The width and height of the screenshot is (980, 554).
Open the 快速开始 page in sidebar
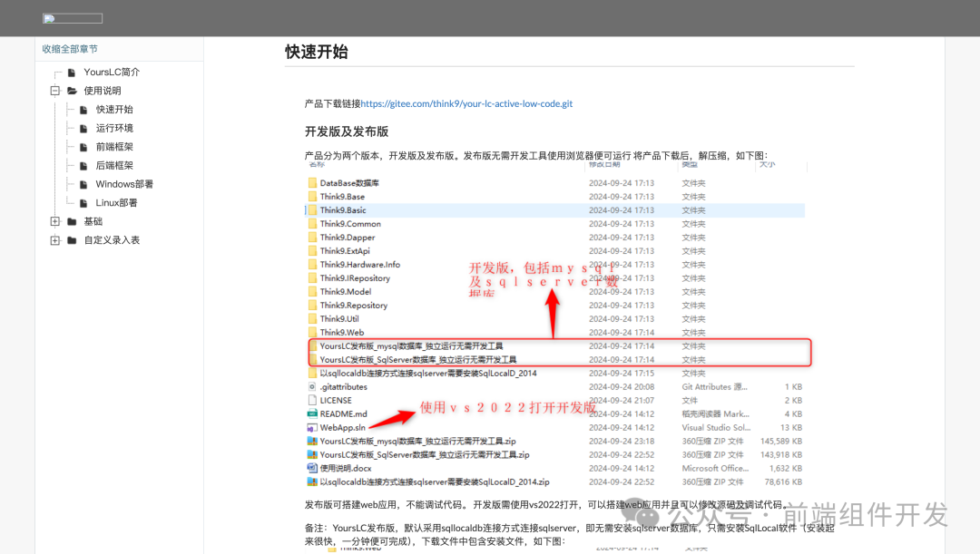pos(114,110)
